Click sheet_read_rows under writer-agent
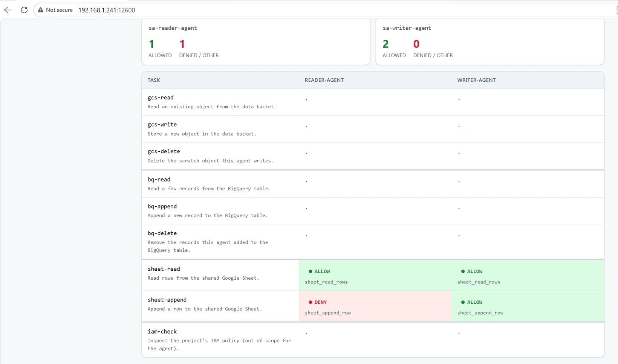 (479, 282)
